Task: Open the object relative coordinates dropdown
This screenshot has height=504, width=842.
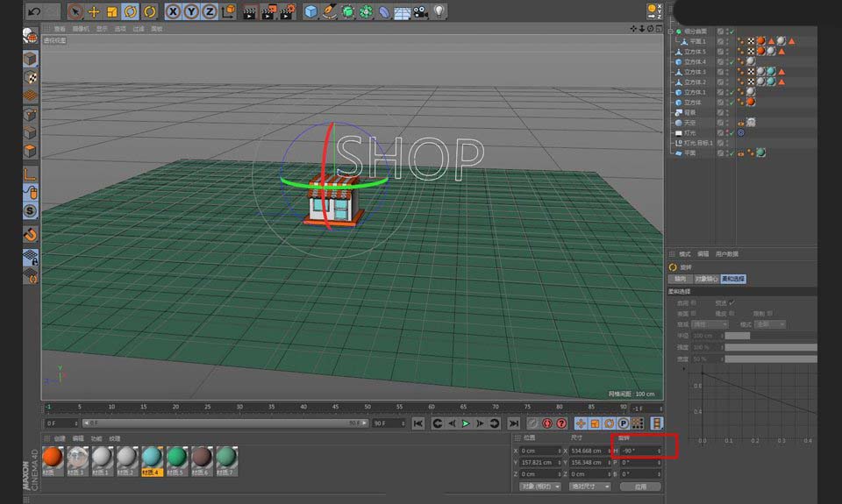Action: click(539, 486)
